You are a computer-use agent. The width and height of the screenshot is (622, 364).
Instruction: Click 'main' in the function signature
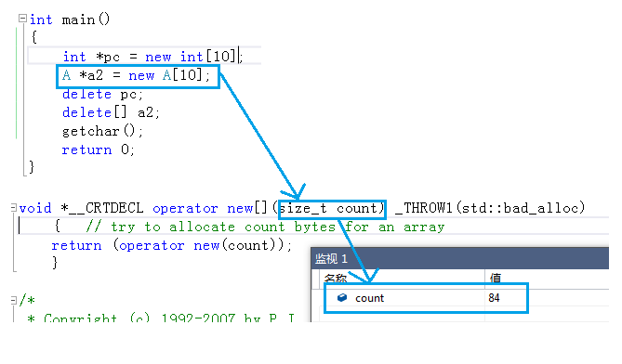78,19
